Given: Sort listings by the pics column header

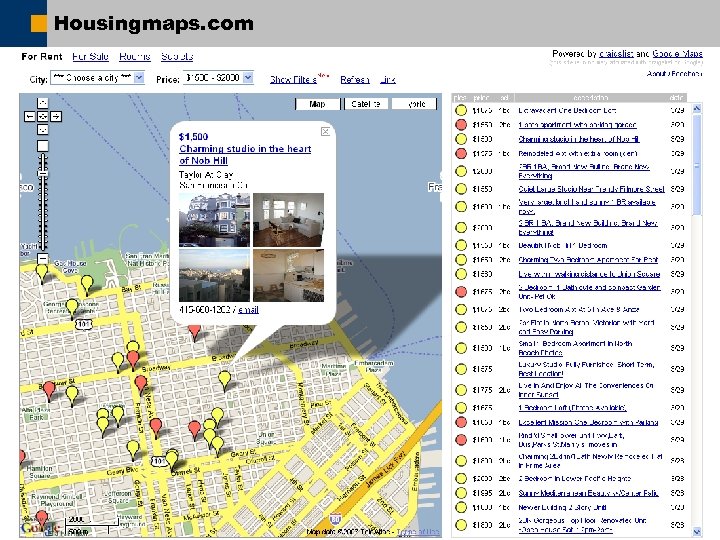Looking at the screenshot, I should (460, 97).
